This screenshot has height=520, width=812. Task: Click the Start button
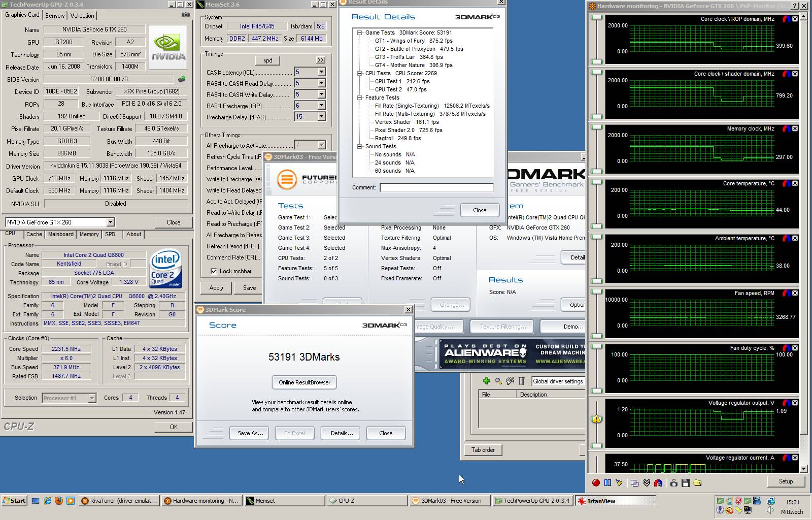tap(14, 501)
